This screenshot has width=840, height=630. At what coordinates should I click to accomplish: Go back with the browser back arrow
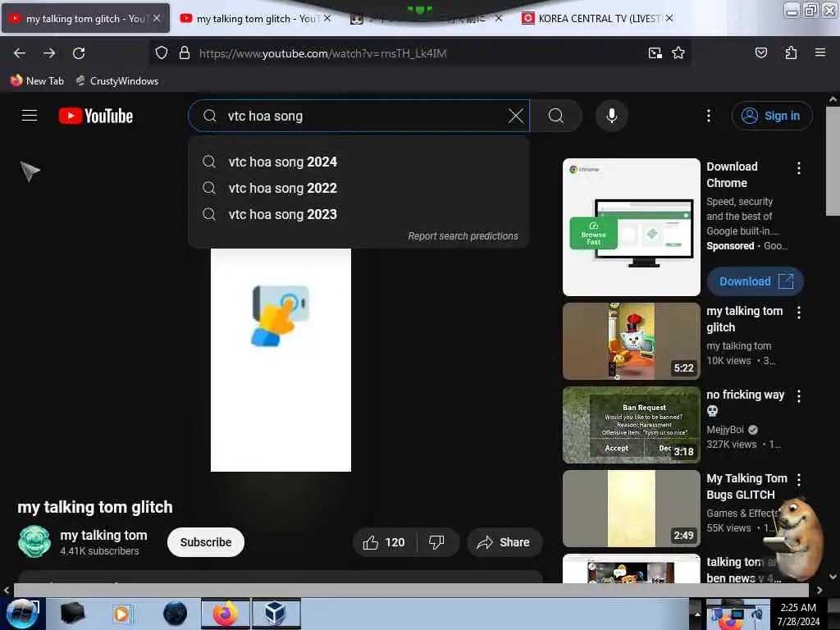pos(20,53)
